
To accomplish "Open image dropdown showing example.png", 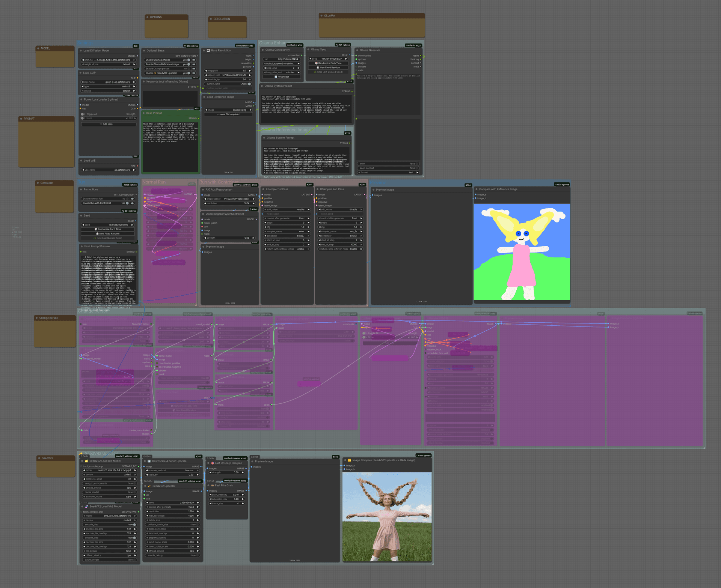I will pyautogui.click(x=228, y=110).
